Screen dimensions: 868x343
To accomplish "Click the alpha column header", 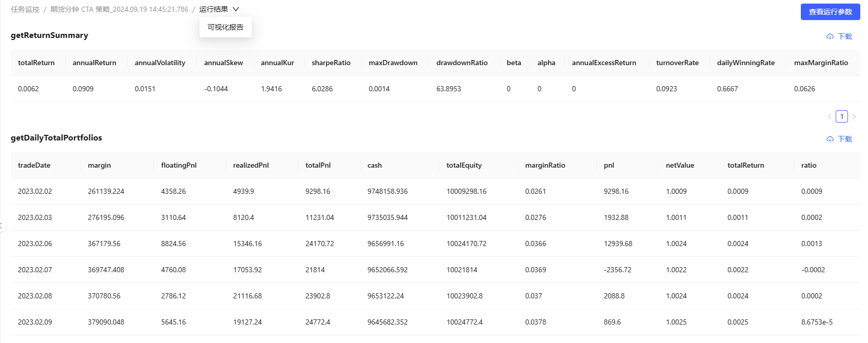I will tap(547, 63).
